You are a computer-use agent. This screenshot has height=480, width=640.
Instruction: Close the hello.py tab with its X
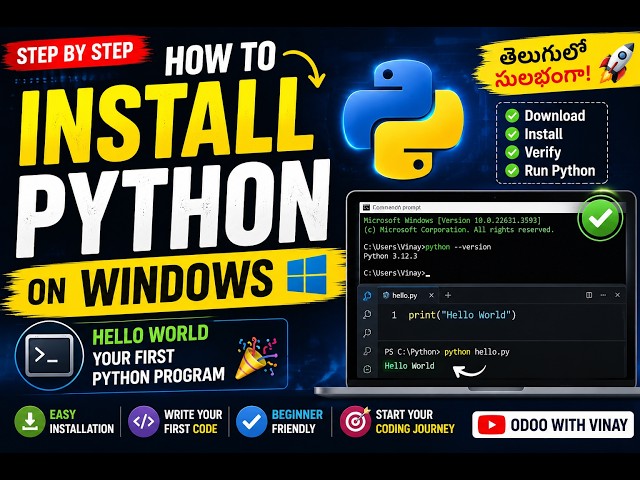(431, 295)
